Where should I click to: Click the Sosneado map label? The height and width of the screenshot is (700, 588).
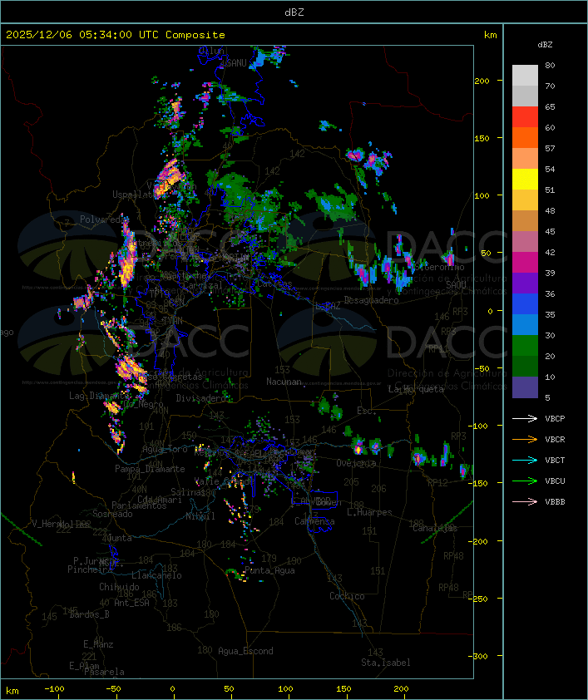click(112, 514)
